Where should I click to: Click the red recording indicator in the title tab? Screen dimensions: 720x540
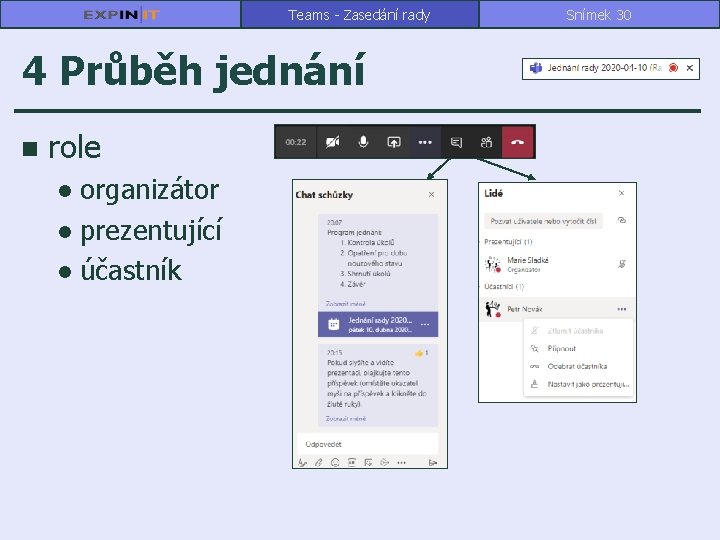click(674, 68)
